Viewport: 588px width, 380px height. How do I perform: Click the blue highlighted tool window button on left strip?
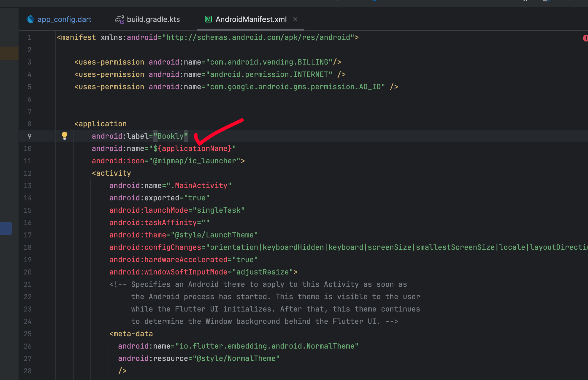click(6, 228)
